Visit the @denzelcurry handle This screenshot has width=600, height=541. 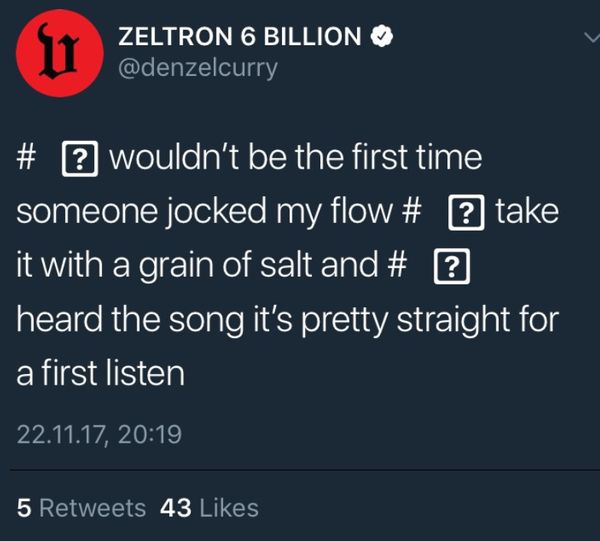[198, 68]
